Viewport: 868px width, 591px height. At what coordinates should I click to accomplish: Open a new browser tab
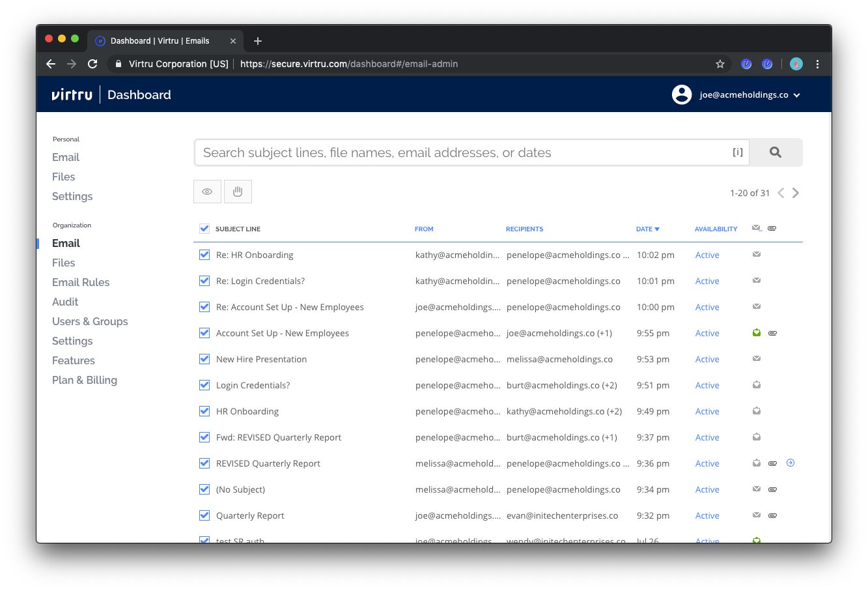pyautogui.click(x=258, y=41)
